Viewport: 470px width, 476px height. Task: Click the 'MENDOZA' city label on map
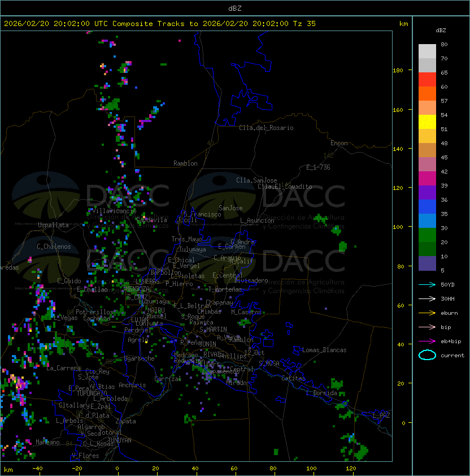click(x=137, y=288)
